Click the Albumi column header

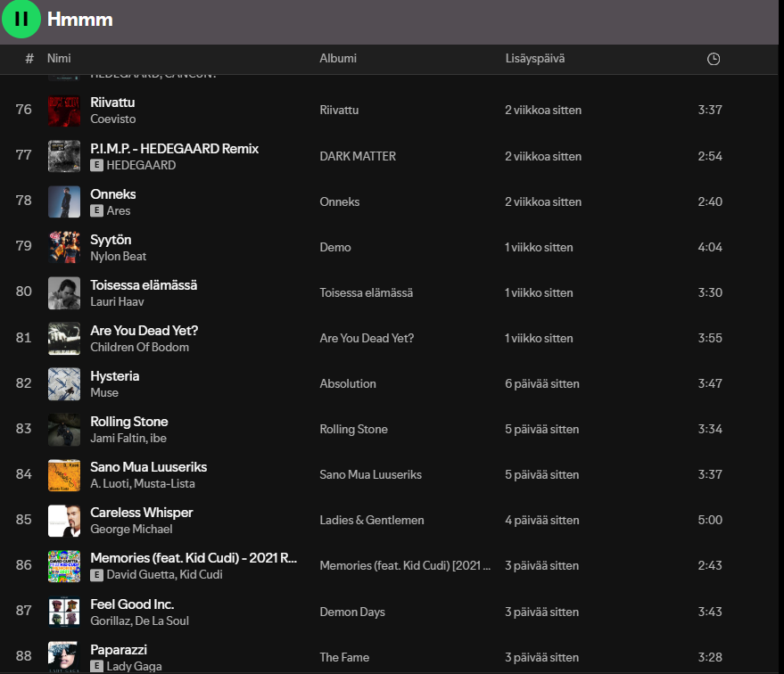click(x=338, y=59)
